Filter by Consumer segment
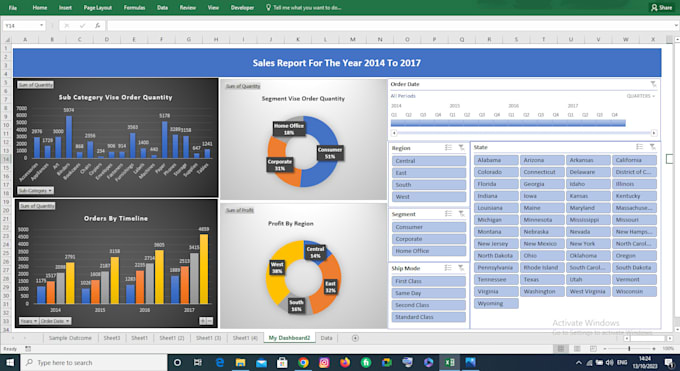Image resolution: width=680 pixels, height=371 pixels. point(429,227)
